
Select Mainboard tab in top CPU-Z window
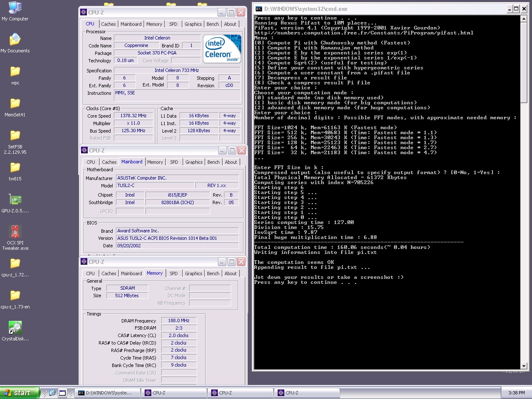point(131,24)
